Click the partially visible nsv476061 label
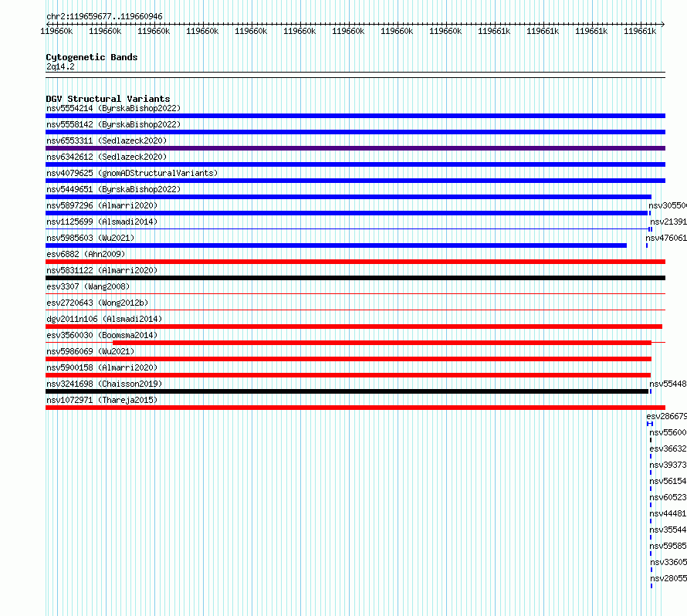This screenshot has height=616, width=687. [666, 238]
